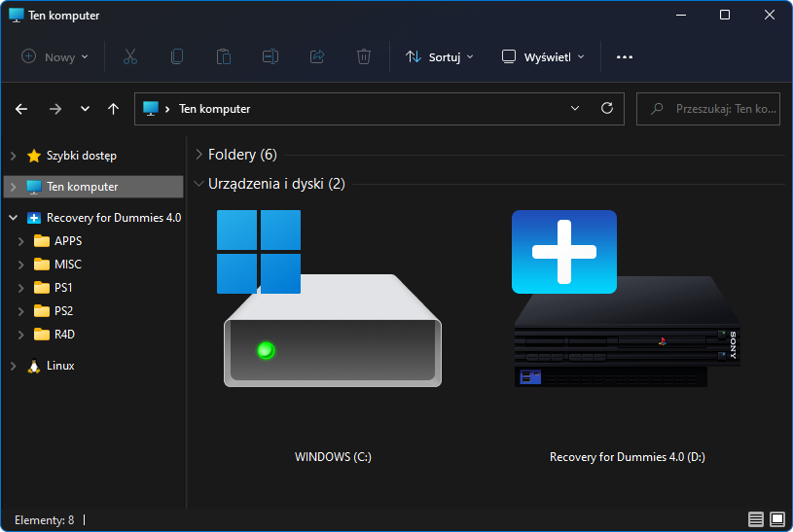Select Linux in navigation pane
The width and height of the screenshot is (793, 532).
click(x=60, y=366)
